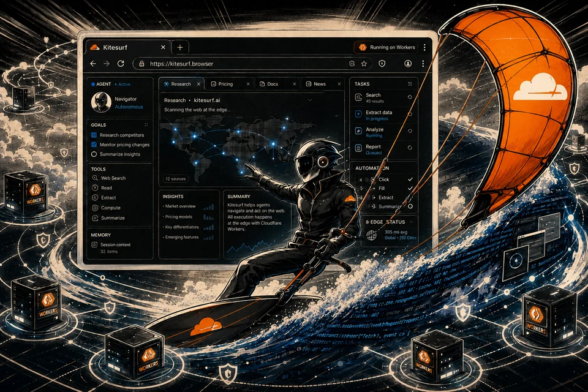Toggle the Report task status circle

pyautogui.click(x=410, y=148)
